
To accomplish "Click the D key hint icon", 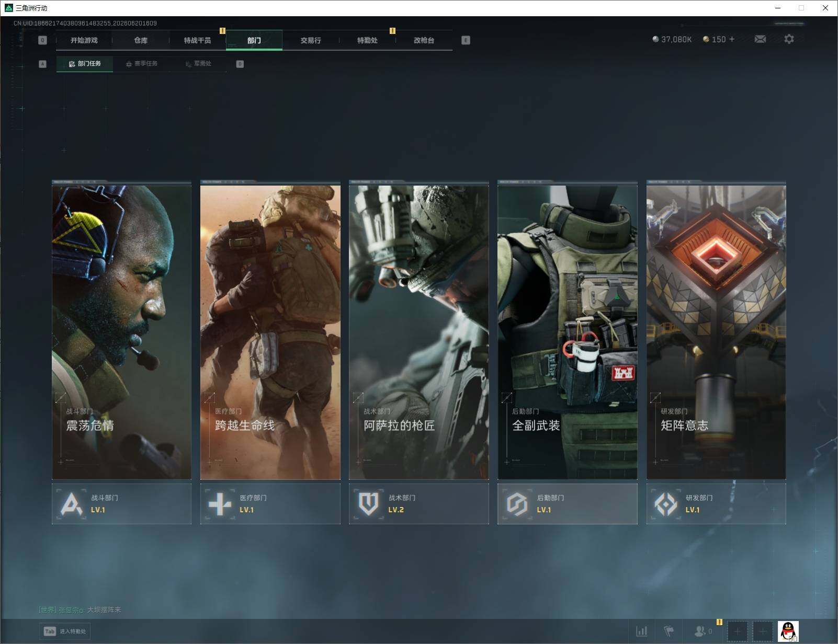I will (x=240, y=64).
